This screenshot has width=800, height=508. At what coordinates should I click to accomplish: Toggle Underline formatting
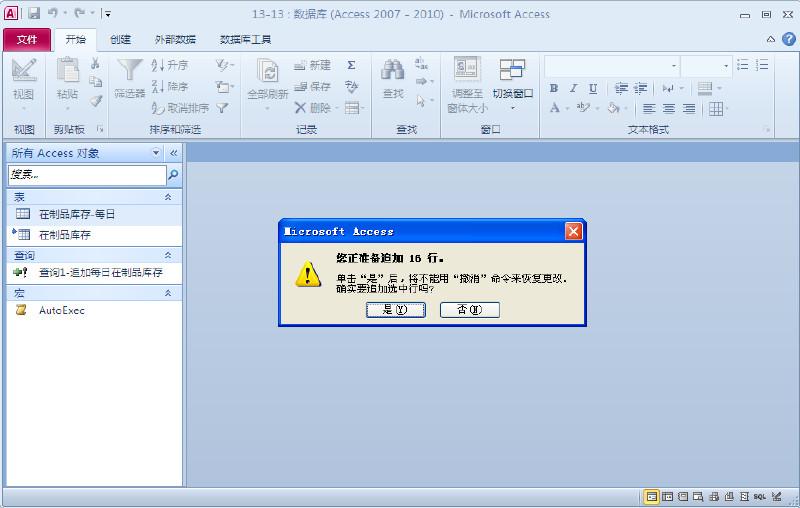point(593,88)
